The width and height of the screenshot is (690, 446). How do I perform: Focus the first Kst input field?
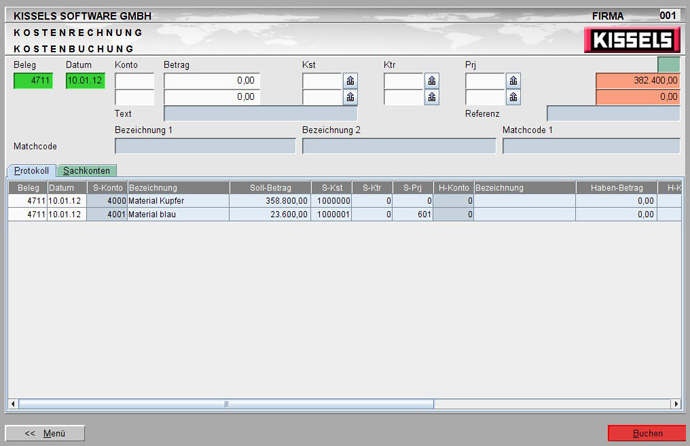pos(323,81)
